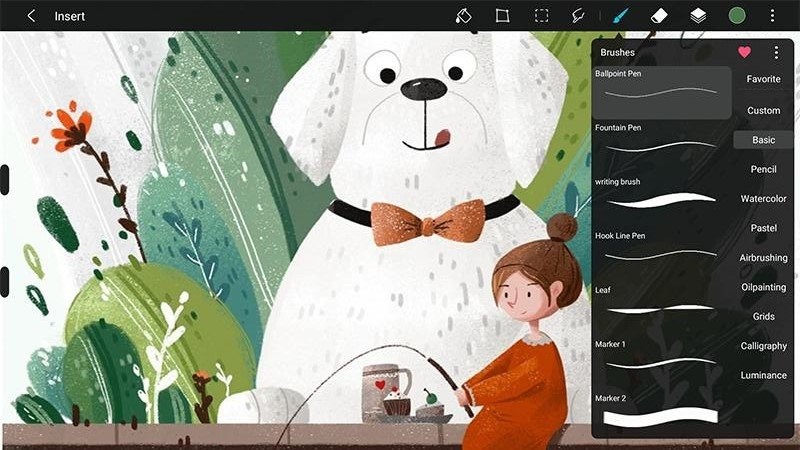Select the Airbrushing category
Viewport: 800px width, 450px height.
(763, 258)
